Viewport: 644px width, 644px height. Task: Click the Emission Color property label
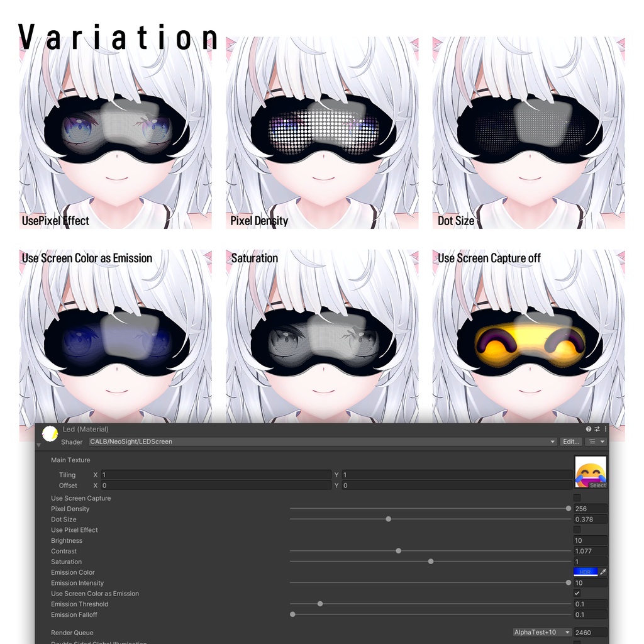(x=73, y=572)
